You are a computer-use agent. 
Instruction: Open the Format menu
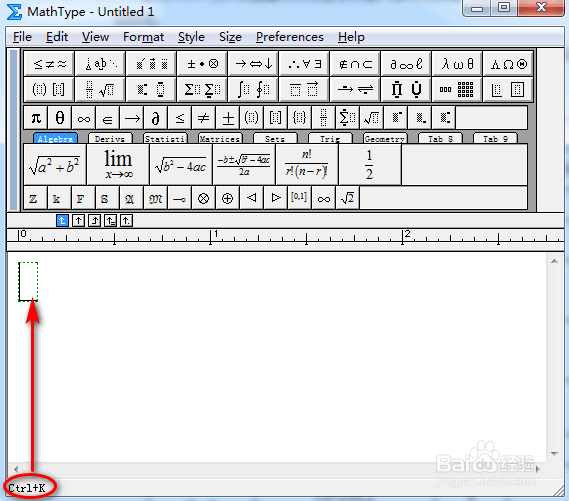143,37
